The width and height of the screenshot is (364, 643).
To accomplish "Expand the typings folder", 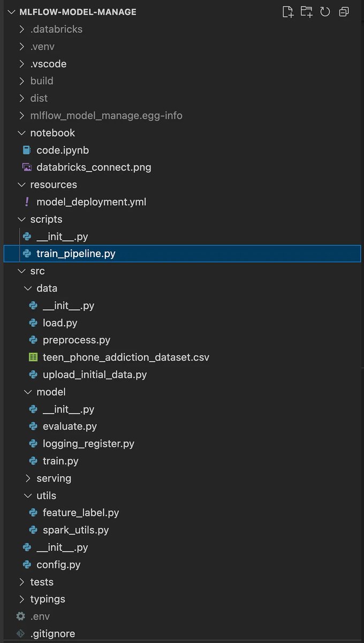I will (x=21, y=599).
